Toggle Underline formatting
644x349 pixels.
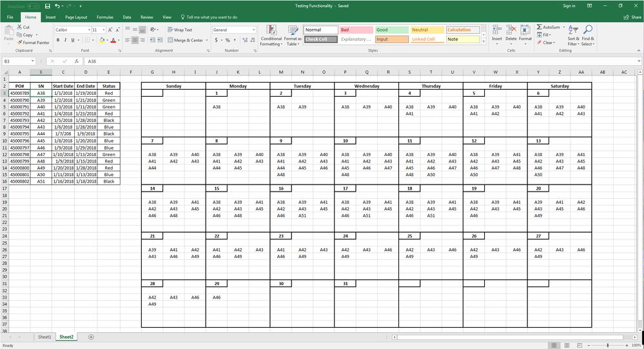click(73, 40)
